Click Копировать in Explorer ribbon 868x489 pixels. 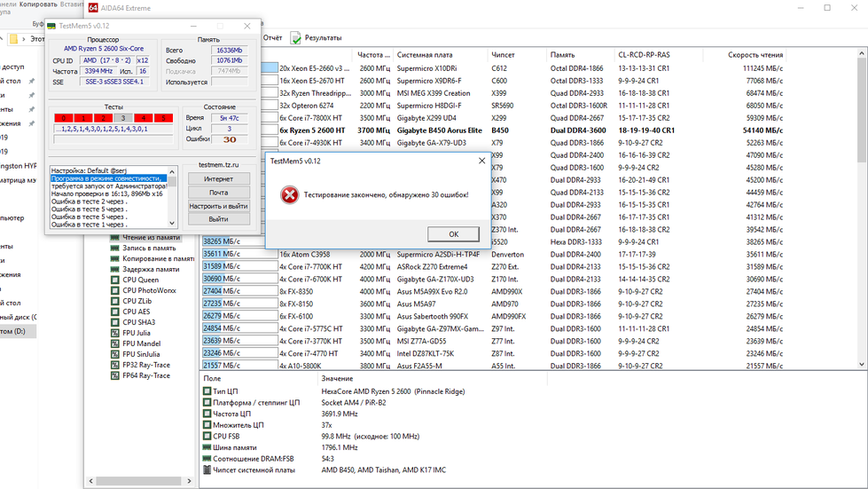38,4
